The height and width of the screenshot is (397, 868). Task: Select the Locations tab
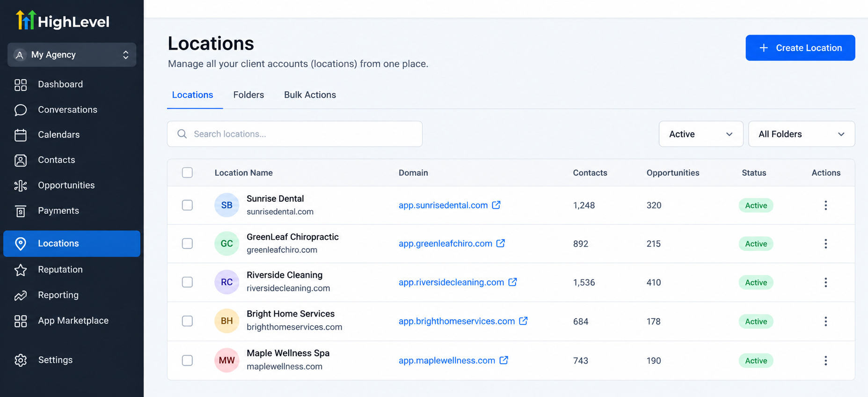tap(193, 95)
